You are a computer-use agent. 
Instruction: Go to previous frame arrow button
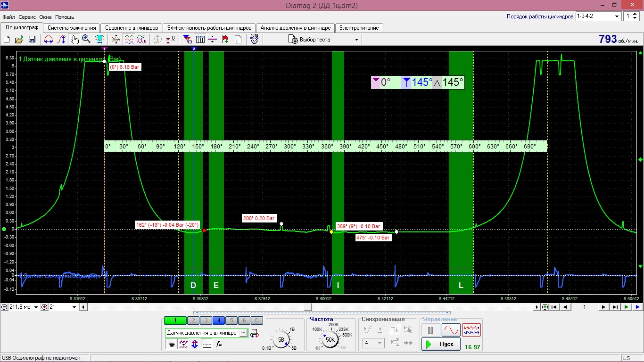566,307
